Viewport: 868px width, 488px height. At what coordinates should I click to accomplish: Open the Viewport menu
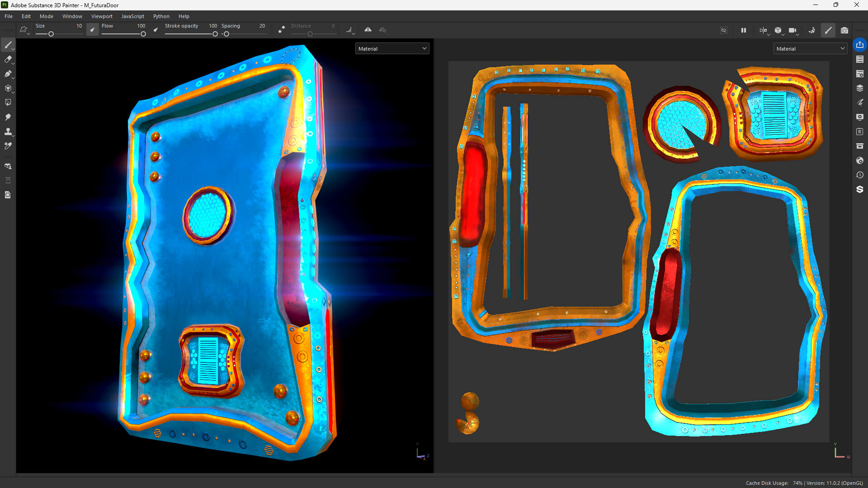101,16
